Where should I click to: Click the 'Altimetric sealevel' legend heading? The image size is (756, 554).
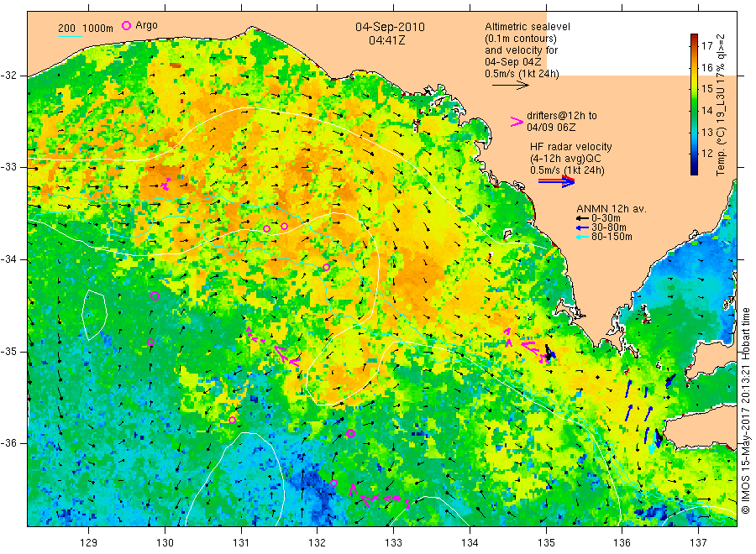point(528,27)
